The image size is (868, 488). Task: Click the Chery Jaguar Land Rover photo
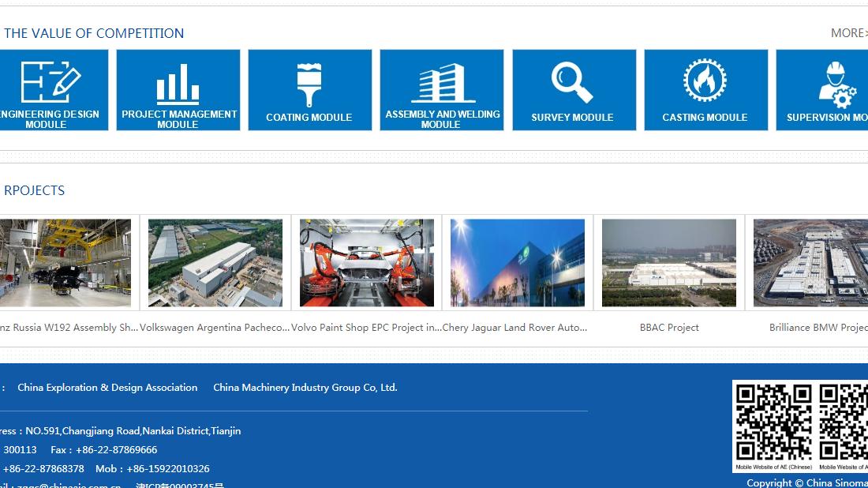coord(518,263)
